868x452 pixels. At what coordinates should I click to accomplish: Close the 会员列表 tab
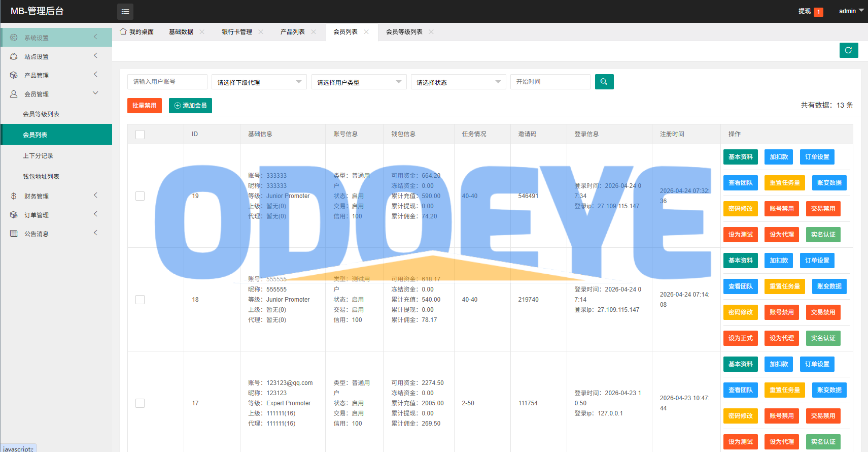pyautogui.click(x=366, y=31)
